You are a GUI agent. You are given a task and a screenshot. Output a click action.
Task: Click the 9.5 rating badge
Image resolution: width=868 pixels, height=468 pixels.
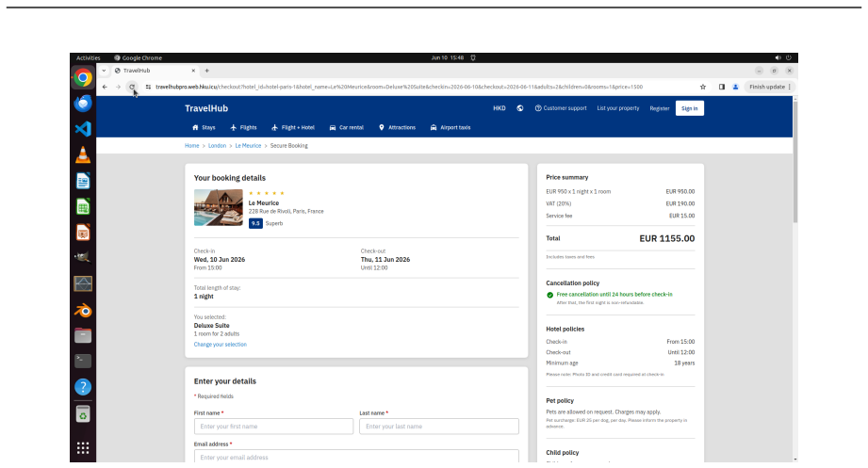(x=255, y=223)
